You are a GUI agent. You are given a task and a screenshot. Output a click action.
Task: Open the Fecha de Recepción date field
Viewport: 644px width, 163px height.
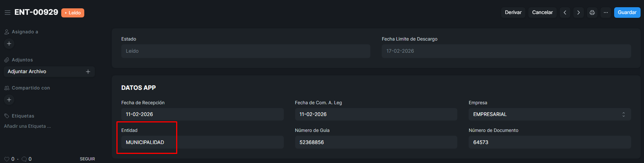click(x=202, y=114)
